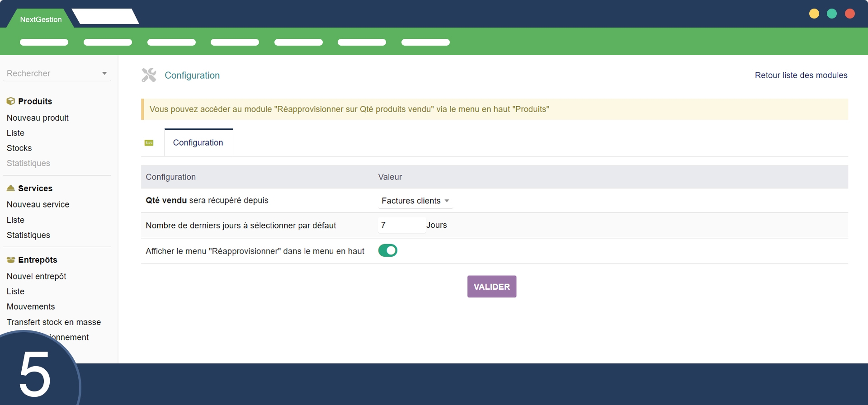The height and width of the screenshot is (405, 868).
Task: Click the Entrepôts boxes icon
Action: tap(11, 260)
